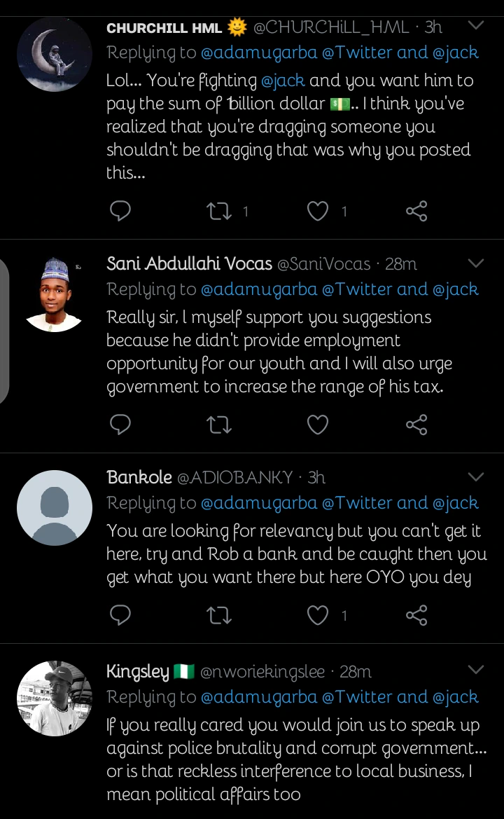The height and width of the screenshot is (819, 504).
Task: Share Sani Abdullahi Vocas's tweet
Action: (416, 424)
